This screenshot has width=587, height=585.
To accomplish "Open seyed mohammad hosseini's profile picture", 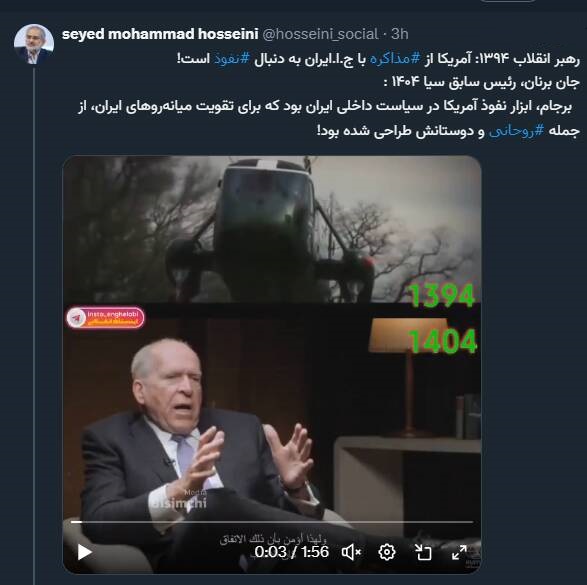I will pyautogui.click(x=34, y=44).
